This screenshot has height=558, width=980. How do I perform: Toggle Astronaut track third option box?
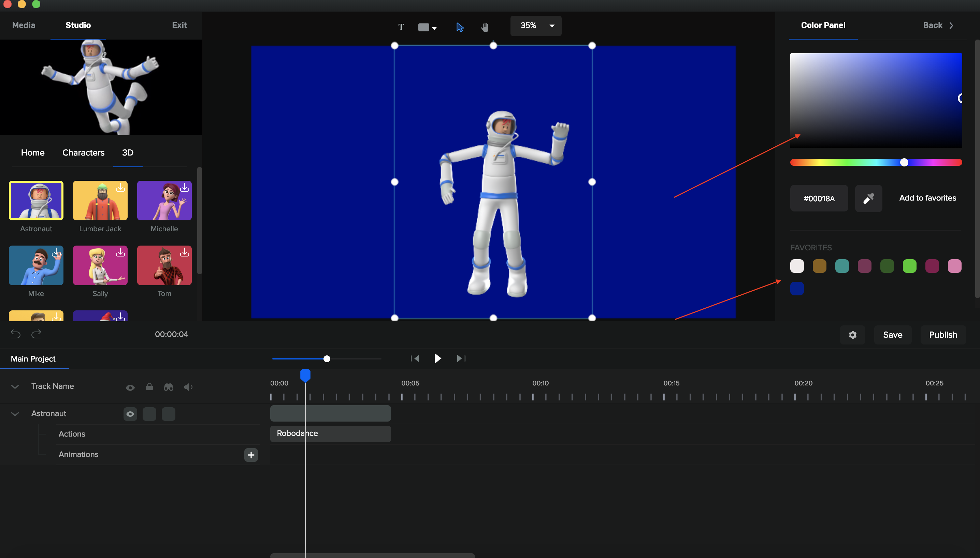pos(169,414)
